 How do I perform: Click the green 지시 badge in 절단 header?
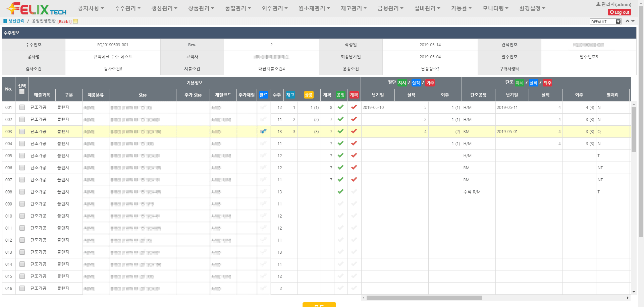(x=402, y=82)
